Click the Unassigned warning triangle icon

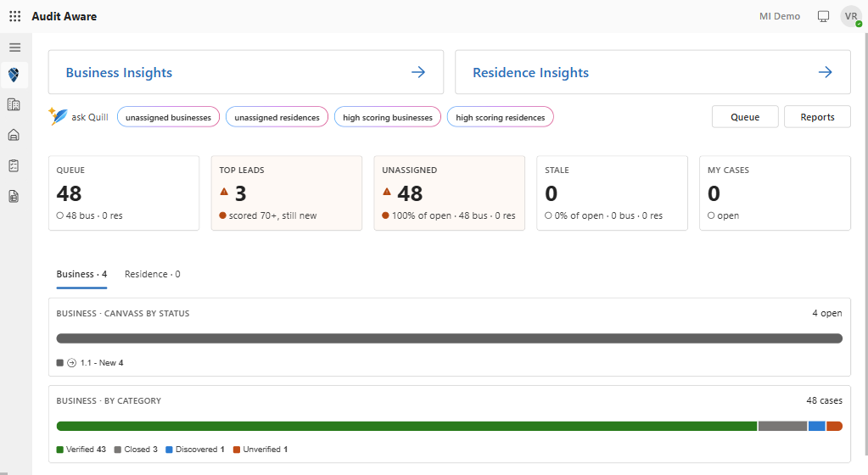(387, 192)
